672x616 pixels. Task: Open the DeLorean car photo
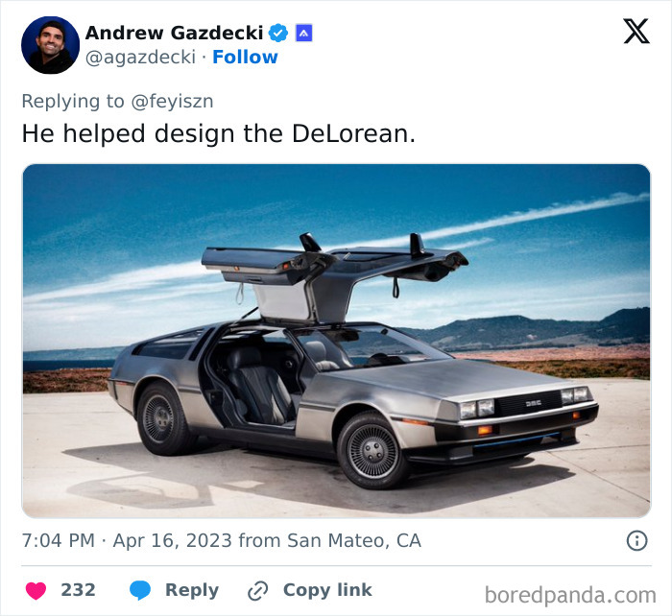point(336,341)
